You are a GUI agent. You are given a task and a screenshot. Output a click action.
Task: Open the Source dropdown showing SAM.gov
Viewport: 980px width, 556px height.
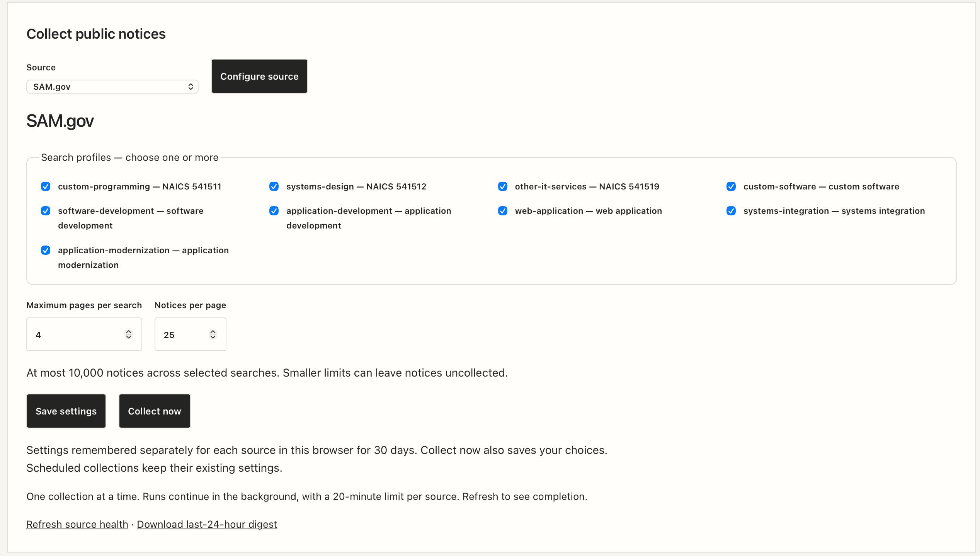click(112, 87)
